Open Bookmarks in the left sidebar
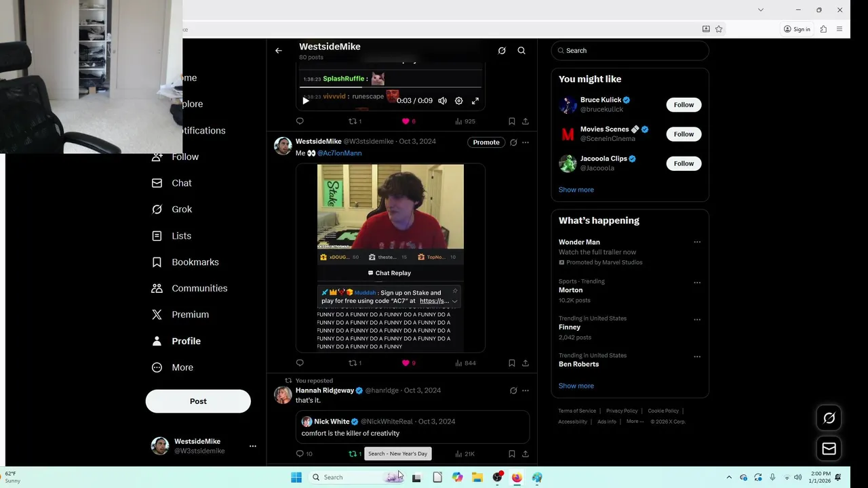This screenshot has height=488, width=868. tap(185, 262)
